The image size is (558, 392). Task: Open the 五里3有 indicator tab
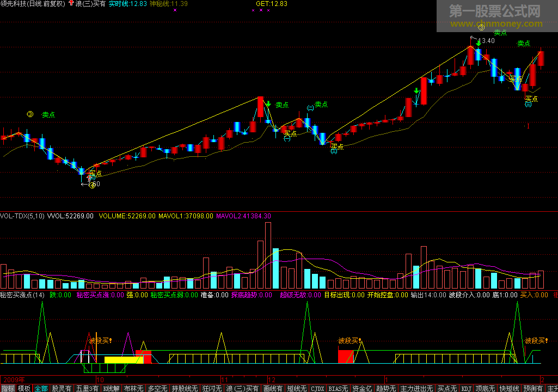87,388
